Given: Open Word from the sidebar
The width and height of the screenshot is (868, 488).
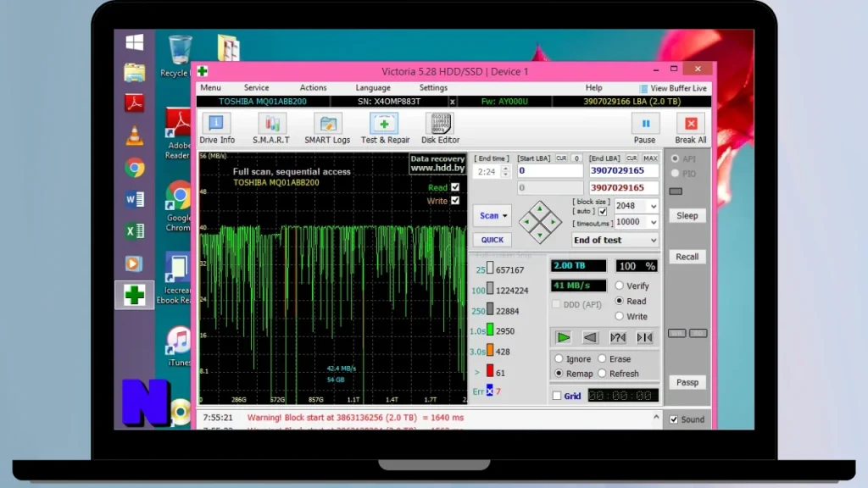Looking at the screenshot, I should point(135,199).
